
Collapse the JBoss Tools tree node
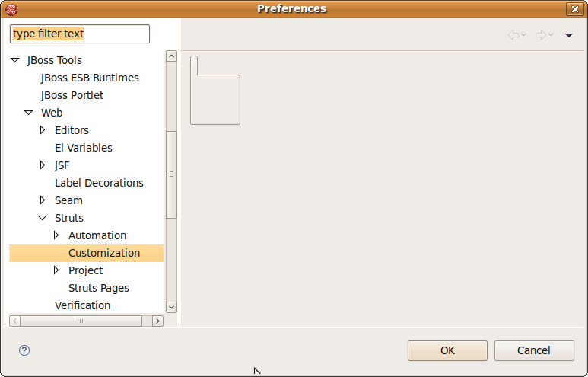point(15,60)
